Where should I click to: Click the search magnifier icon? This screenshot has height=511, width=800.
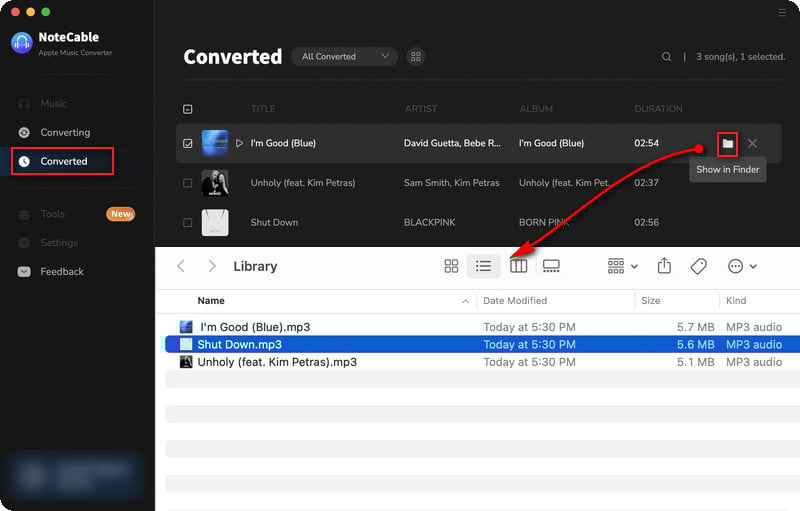(x=666, y=57)
